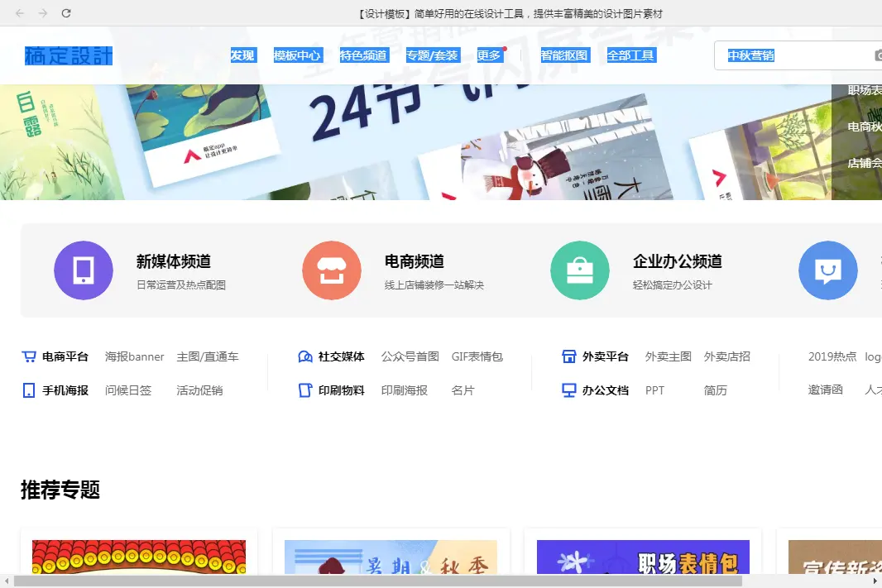The width and height of the screenshot is (882, 588).
Task: Open the 海报banner link
Action: point(134,356)
